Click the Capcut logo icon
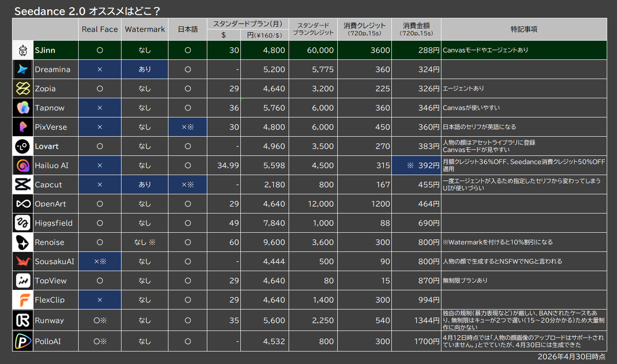 pyautogui.click(x=22, y=185)
